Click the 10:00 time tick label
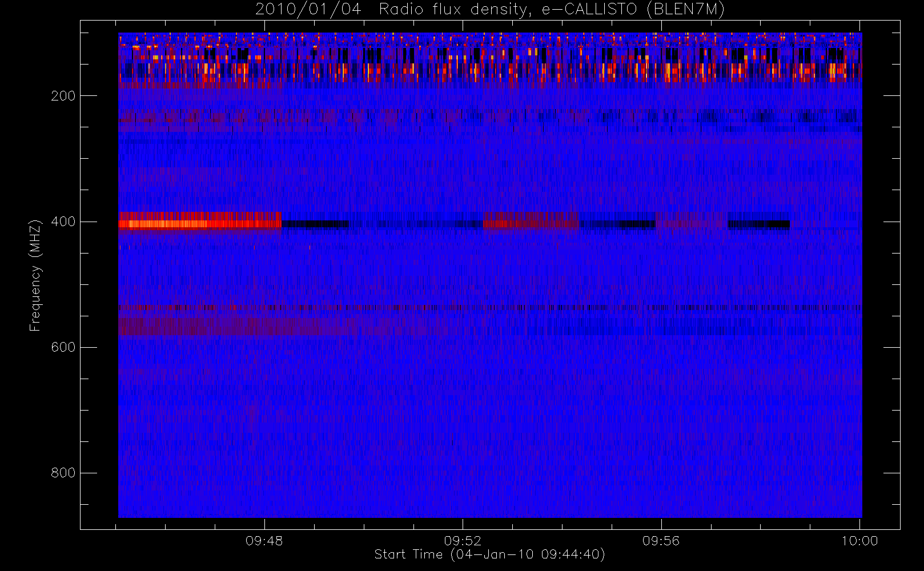Viewport: 924px width, 571px height. [859, 541]
